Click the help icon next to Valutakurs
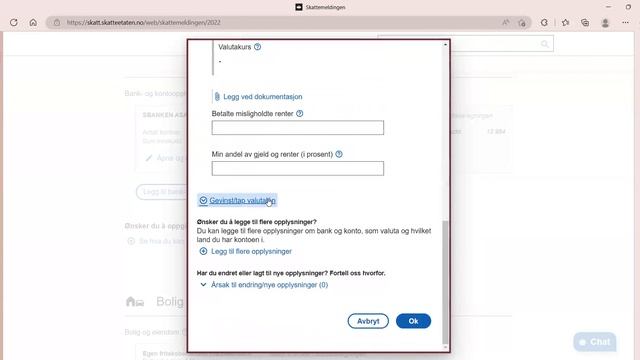Image resolution: width=640 pixels, height=360 pixels. click(257, 47)
